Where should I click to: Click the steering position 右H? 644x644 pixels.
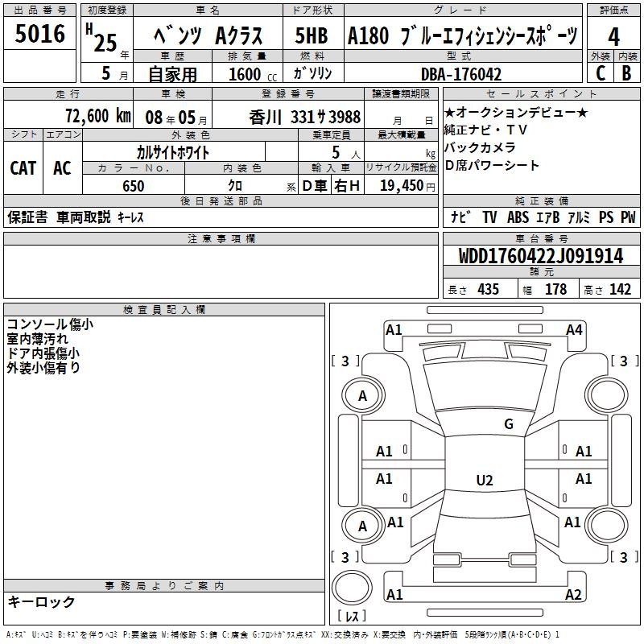(x=347, y=186)
